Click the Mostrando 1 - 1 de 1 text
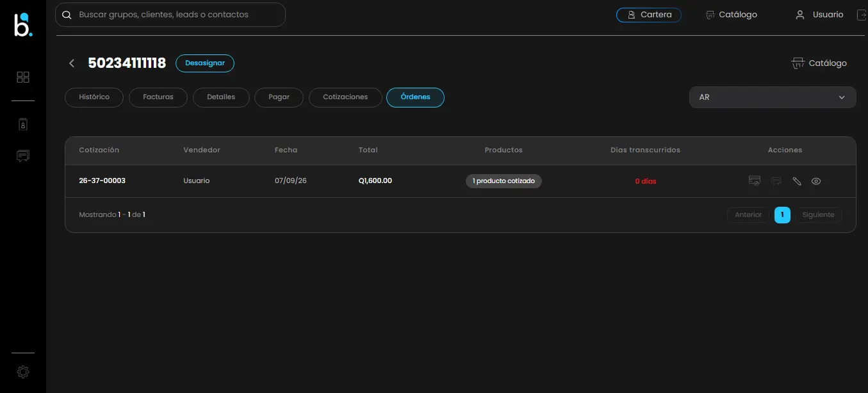Screen dimensions: 868x393 112,215
